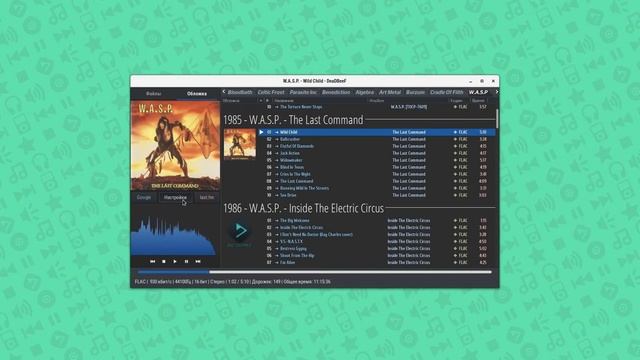The width and height of the screenshot is (640, 360).
Task: Click the play triangle button
Action: tap(175, 261)
